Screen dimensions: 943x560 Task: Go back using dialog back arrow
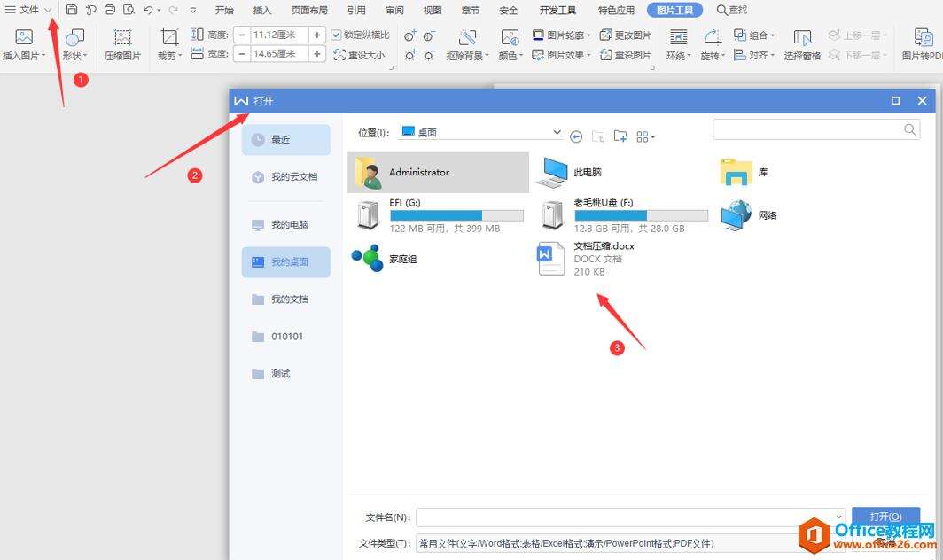click(576, 137)
